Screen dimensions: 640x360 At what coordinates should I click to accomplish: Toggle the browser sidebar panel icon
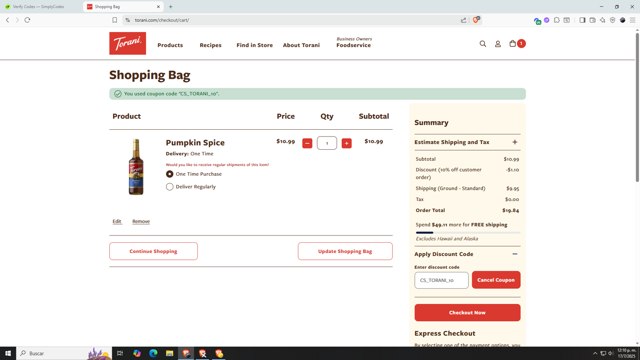[582, 20]
